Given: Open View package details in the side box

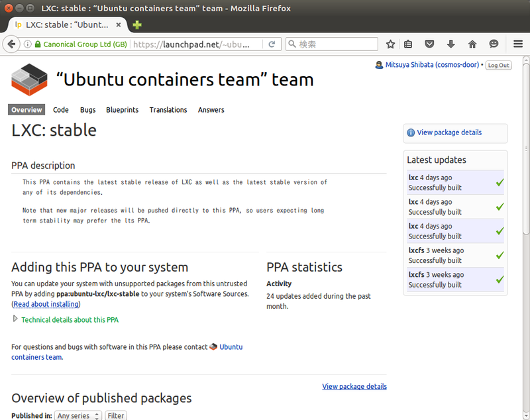Looking at the screenshot, I should point(449,132).
